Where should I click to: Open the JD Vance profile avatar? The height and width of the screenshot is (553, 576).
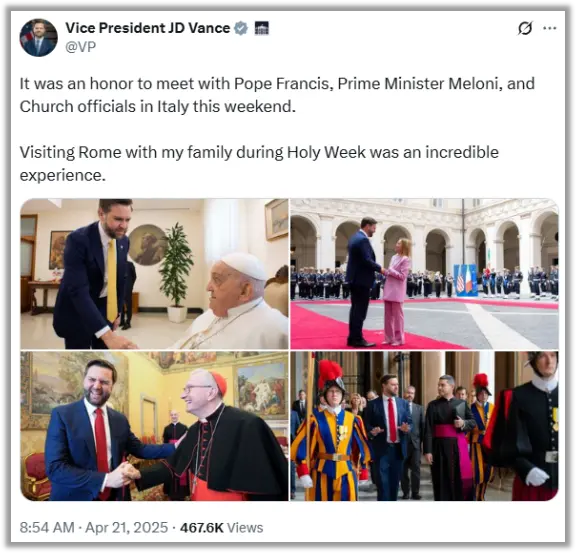tap(39, 37)
